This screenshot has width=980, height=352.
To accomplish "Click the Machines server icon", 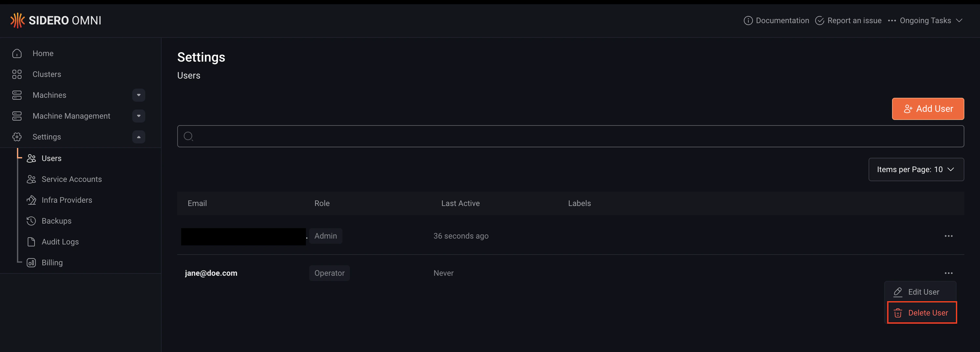I will click(17, 95).
